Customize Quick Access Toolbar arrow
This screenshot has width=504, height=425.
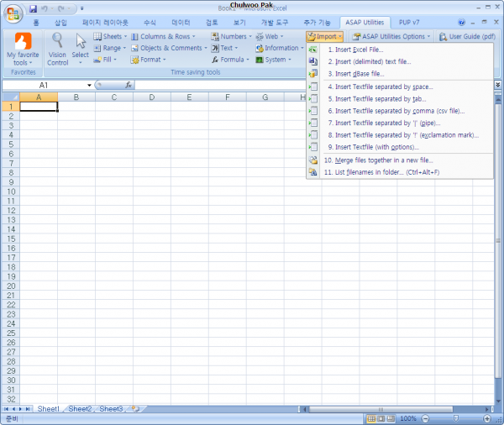coord(82,8)
